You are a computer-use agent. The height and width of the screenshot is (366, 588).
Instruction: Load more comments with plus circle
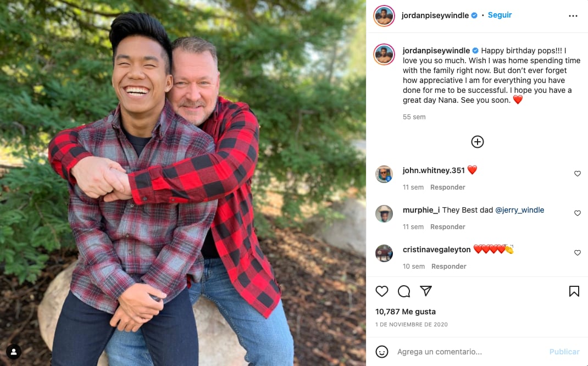pyautogui.click(x=478, y=142)
